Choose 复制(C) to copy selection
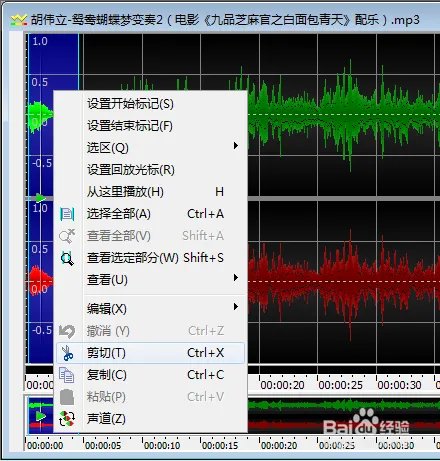The height and width of the screenshot is (461, 440). coord(151,375)
